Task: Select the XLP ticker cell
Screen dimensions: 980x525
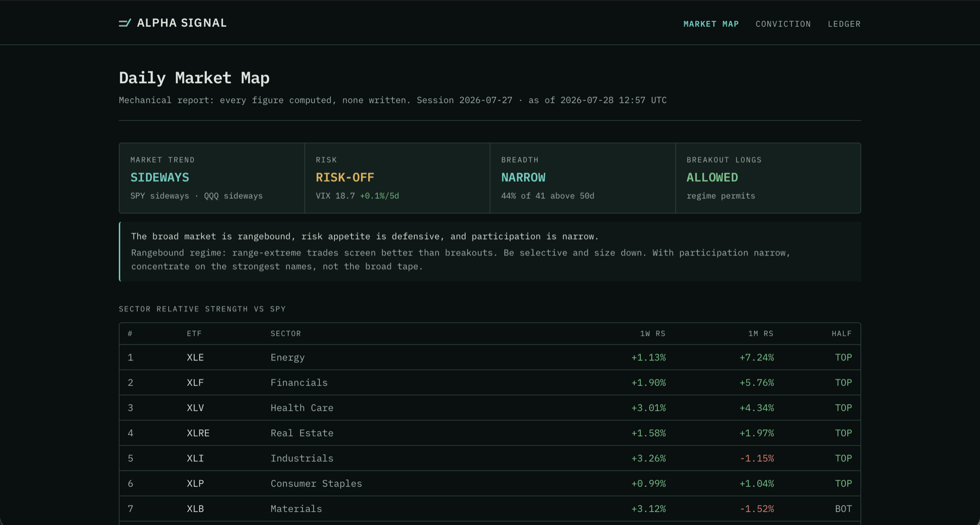Action: [x=195, y=483]
